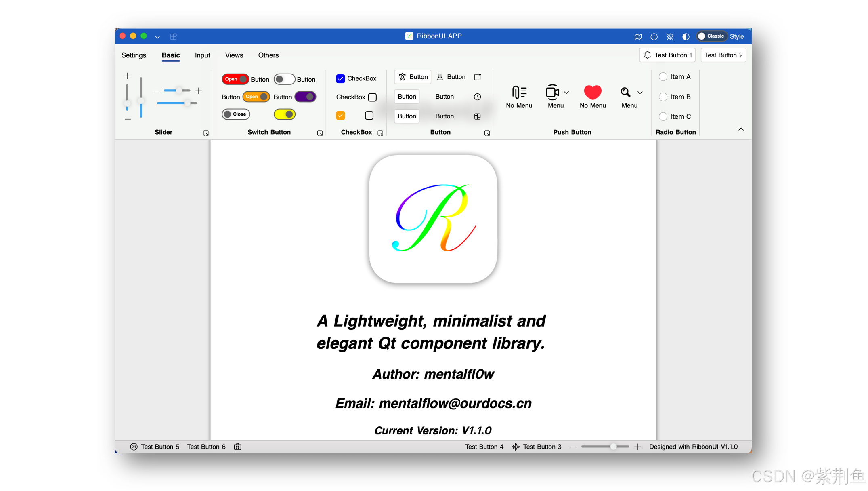Open the Views tab
Viewport: 868px width, 491px height.
tap(234, 55)
